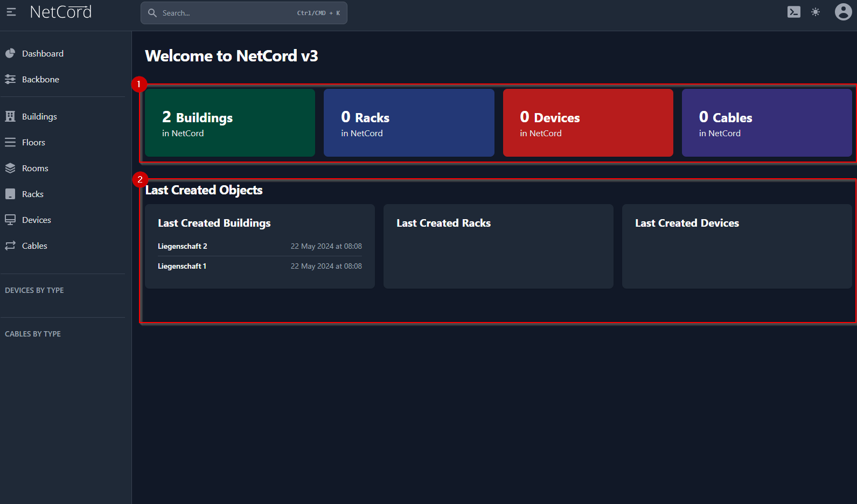Image resolution: width=857 pixels, height=504 pixels.
Task: Click the Dashboard pie chart icon
Action: click(10, 53)
